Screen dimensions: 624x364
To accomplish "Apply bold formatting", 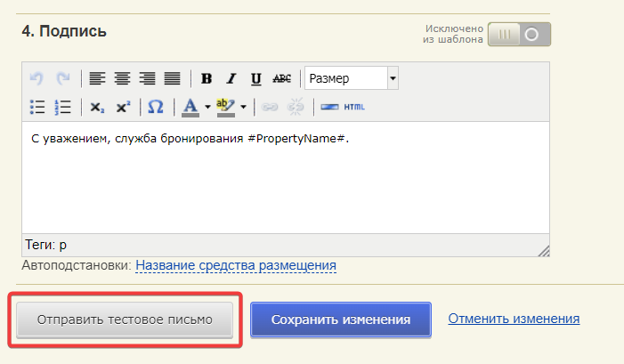I will pos(207,78).
